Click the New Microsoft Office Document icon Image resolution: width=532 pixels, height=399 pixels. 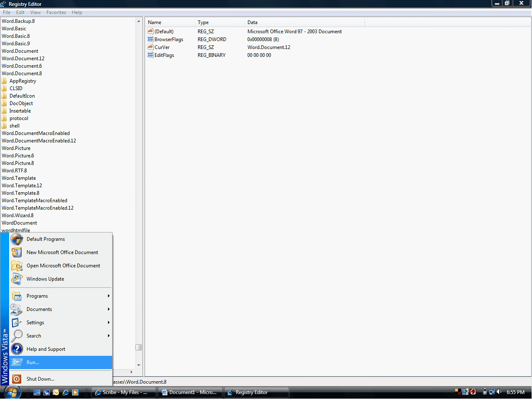point(17,252)
